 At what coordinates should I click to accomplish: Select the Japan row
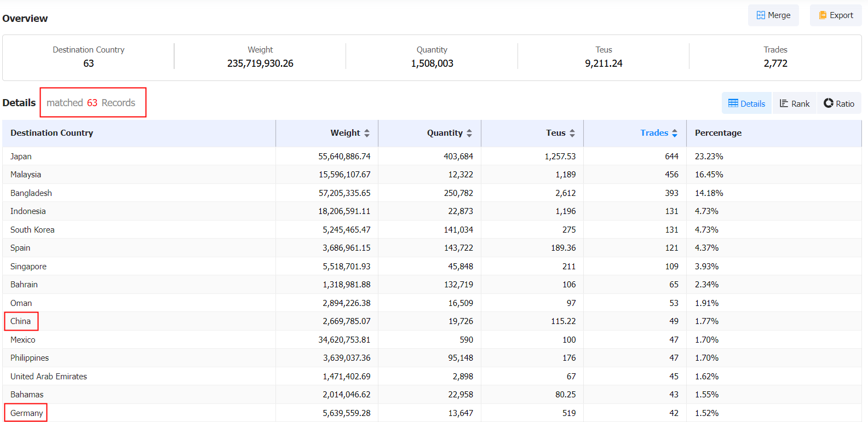click(432, 156)
